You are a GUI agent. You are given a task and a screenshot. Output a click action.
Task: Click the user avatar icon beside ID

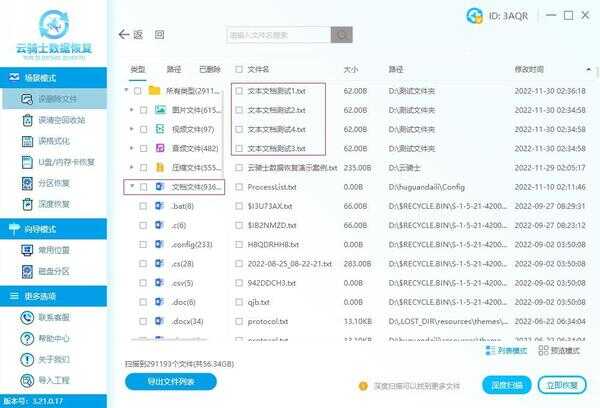tap(473, 14)
